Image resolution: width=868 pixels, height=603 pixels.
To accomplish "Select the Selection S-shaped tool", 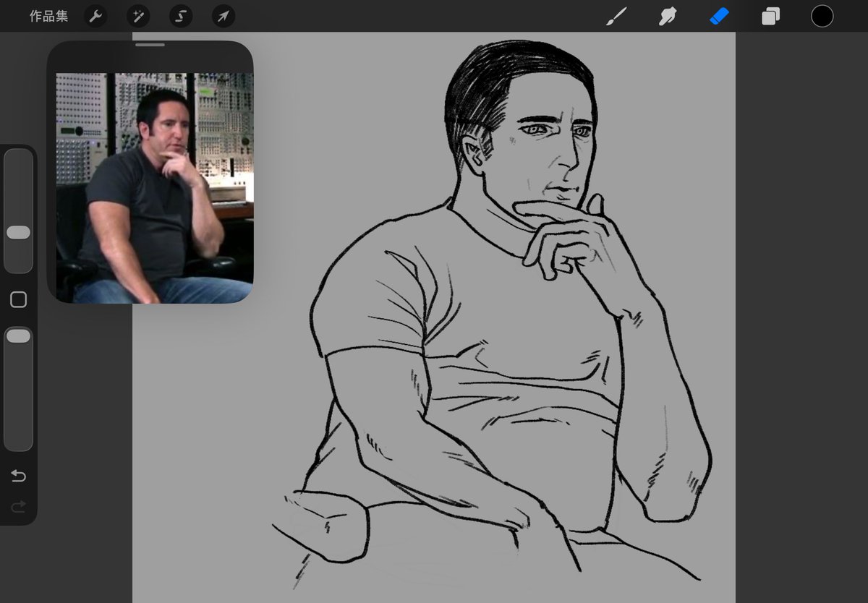I will pyautogui.click(x=181, y=16).
